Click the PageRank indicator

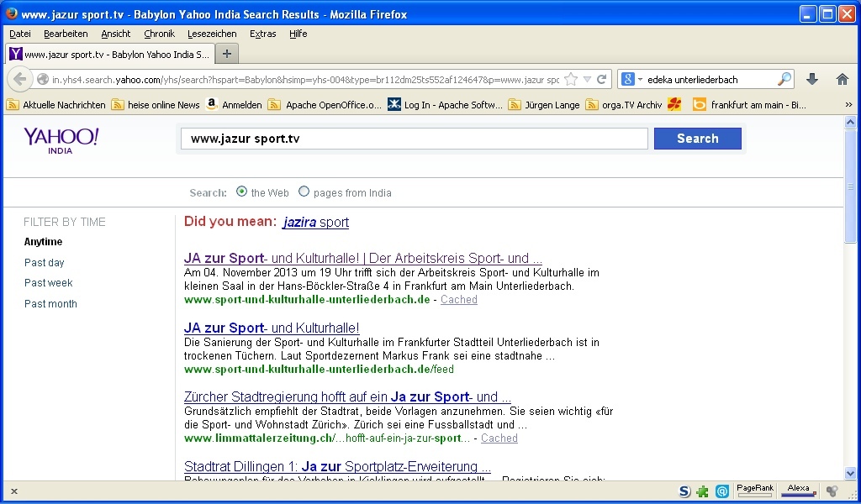click(755, 491)
